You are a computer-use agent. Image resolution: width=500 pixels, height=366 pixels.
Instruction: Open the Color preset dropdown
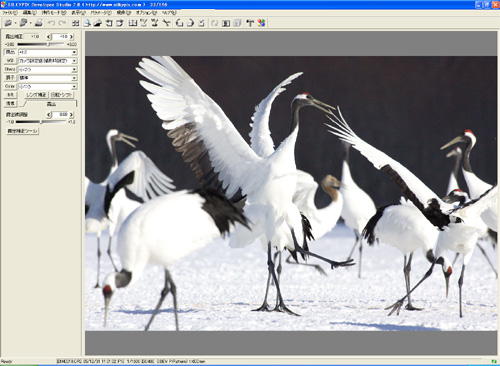coord(74,87)
